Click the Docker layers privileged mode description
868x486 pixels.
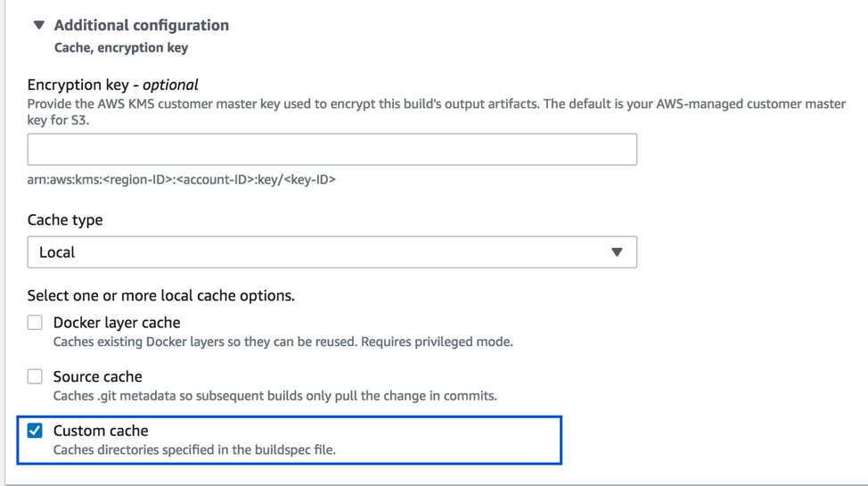[283, 342]
